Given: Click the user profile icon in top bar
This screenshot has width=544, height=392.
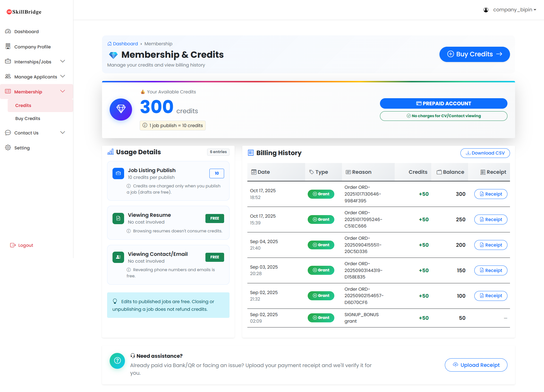Looking at the screenshot, I should (x=486, y=10).
